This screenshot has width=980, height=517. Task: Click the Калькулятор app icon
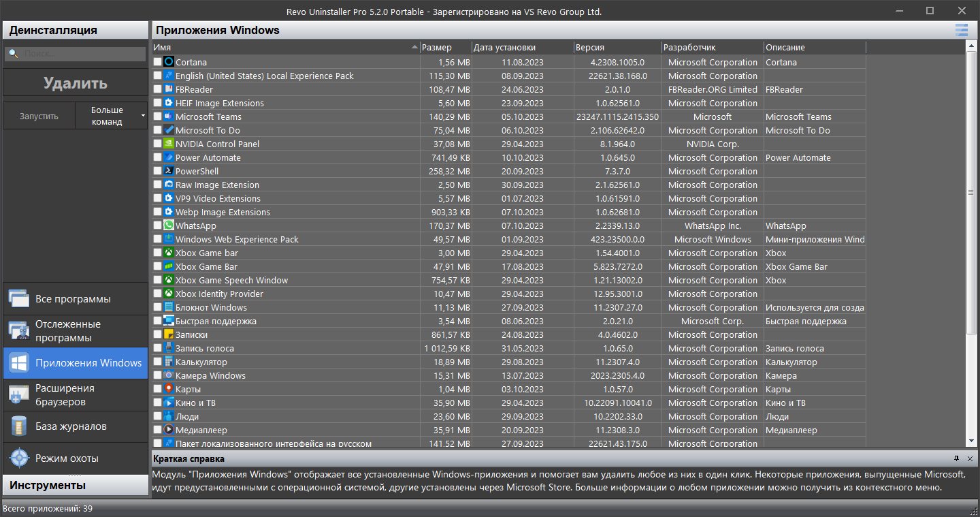(169, 362)
